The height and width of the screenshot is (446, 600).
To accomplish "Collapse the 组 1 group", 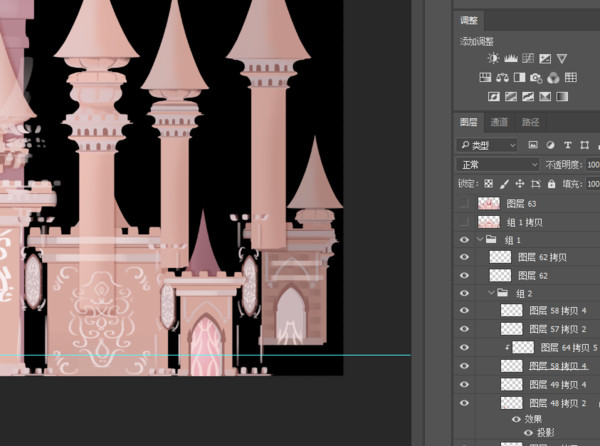I will tap(480, 240).
